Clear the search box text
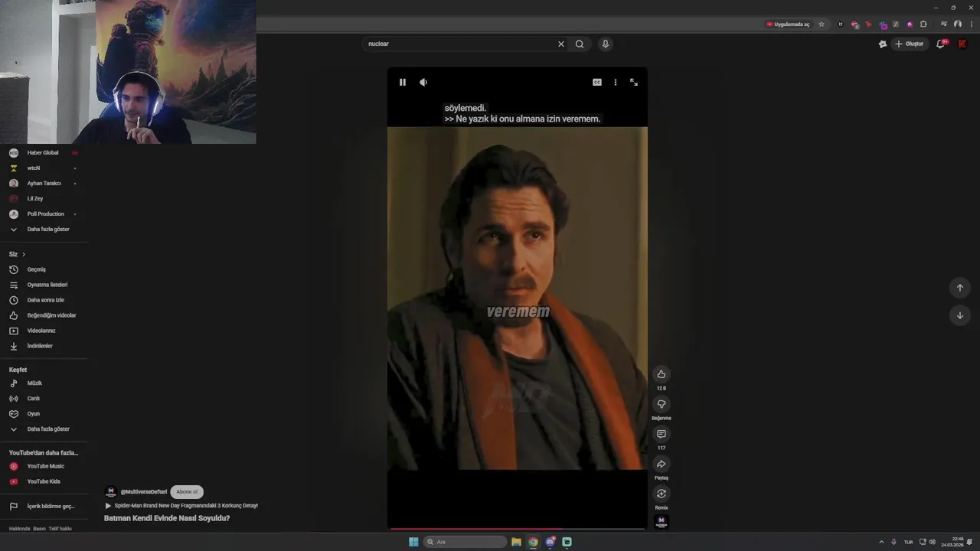 (561, 44)
